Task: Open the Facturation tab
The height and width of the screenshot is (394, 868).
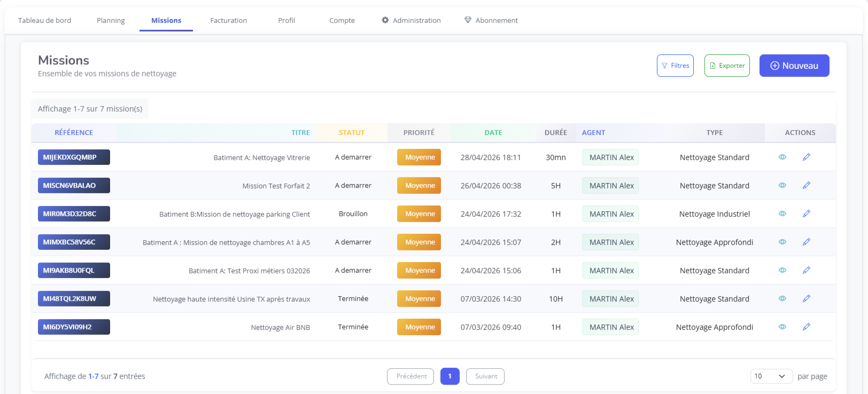Action: point(228,20)
